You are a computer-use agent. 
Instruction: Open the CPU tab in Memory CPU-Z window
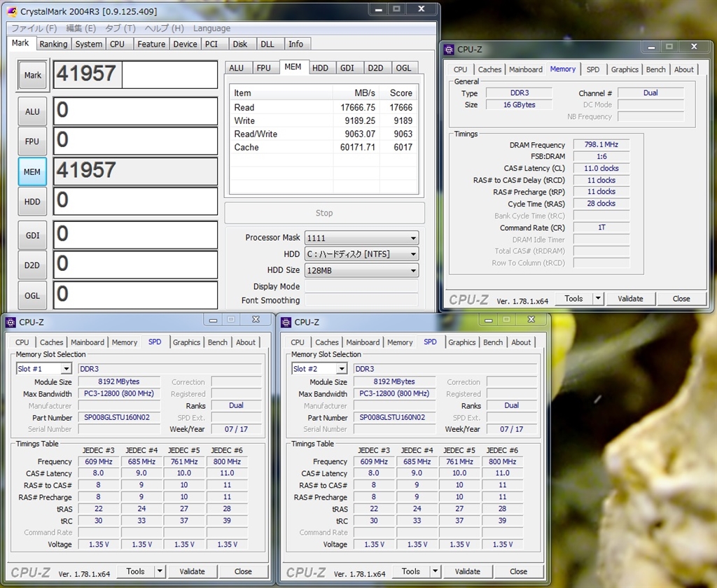point(461,69)
